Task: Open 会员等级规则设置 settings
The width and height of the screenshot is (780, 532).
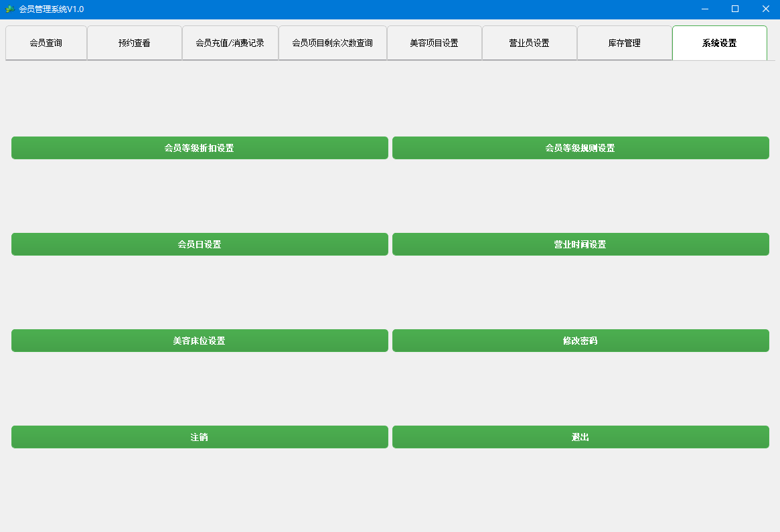Action: [x=580, y=147]
